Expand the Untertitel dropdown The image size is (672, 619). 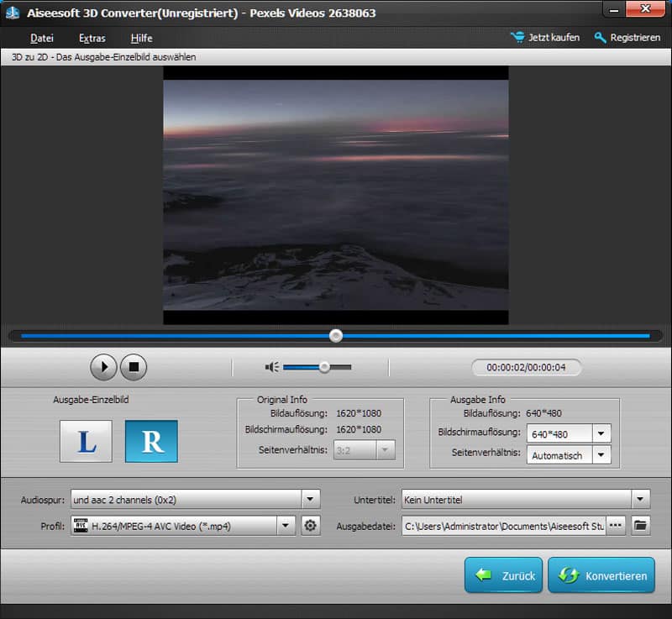pos(641,500)
